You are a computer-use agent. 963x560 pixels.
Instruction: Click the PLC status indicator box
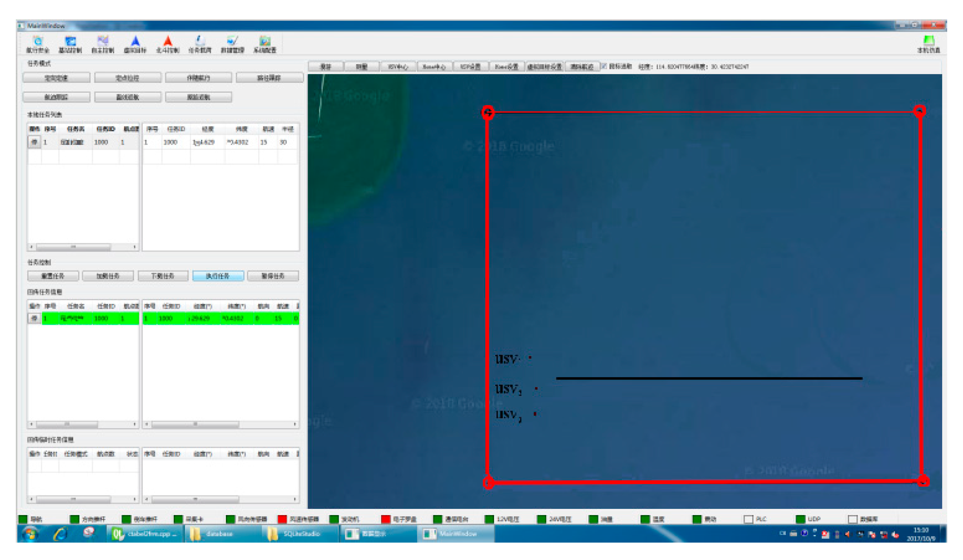pyautogui.click(x=748, y=519)
